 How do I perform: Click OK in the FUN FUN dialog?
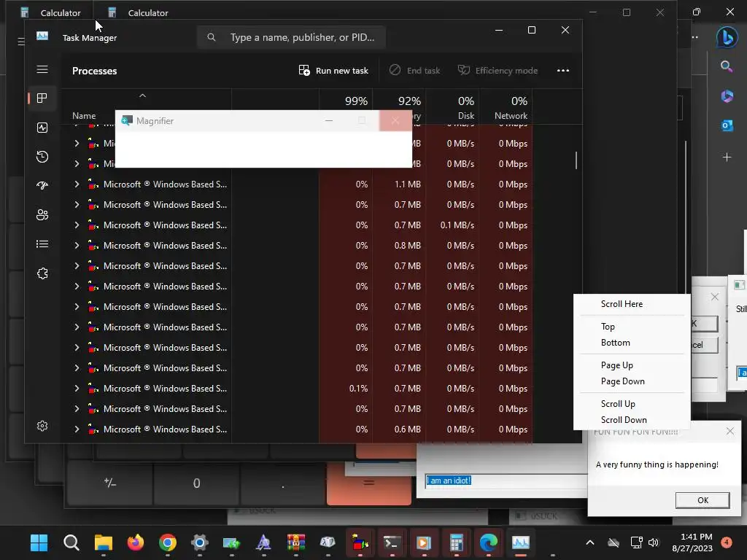pos(703,500)
